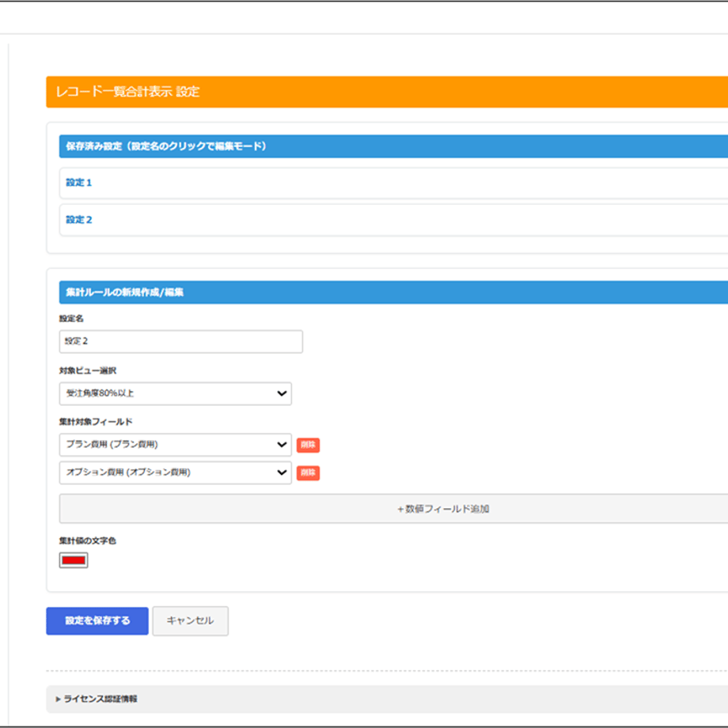Open the プラン費用 field dropdown

(176, 445)
